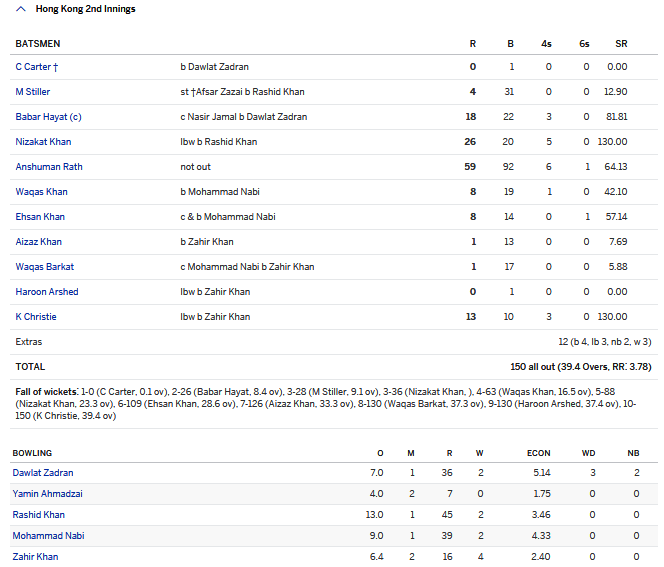Open bowler Dawlat Zadran's profile

[43, 473]
